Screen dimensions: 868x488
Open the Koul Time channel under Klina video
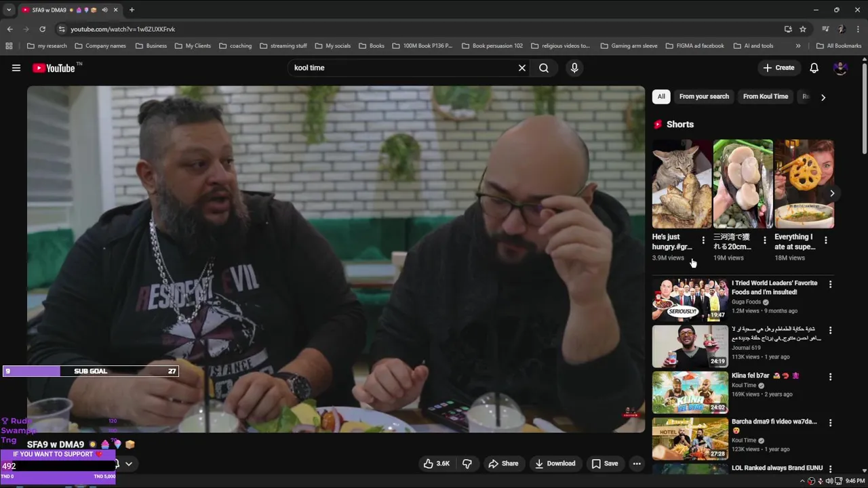point(744,385)
